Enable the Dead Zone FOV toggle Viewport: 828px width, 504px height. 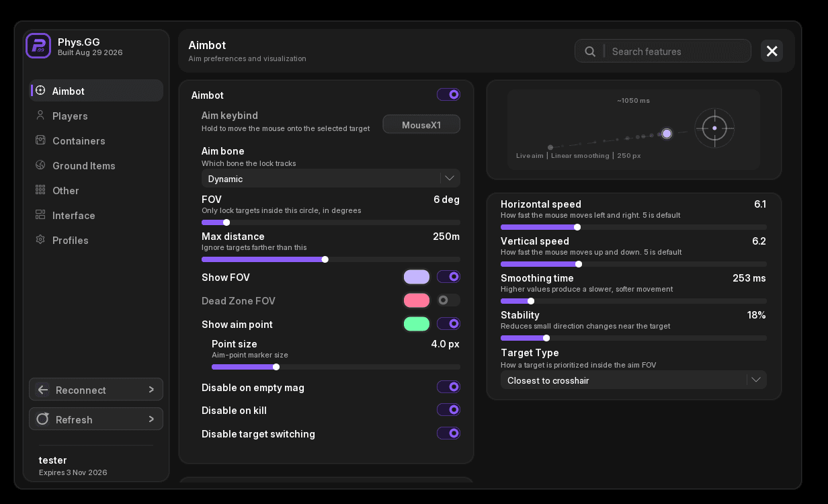coord(448,300)
